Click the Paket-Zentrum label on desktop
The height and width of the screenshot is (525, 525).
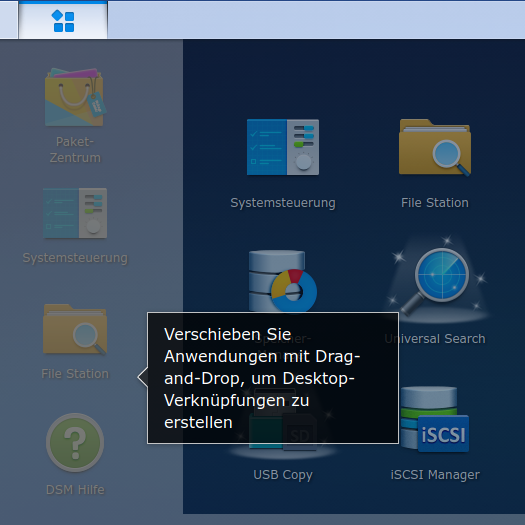(75, 149)
